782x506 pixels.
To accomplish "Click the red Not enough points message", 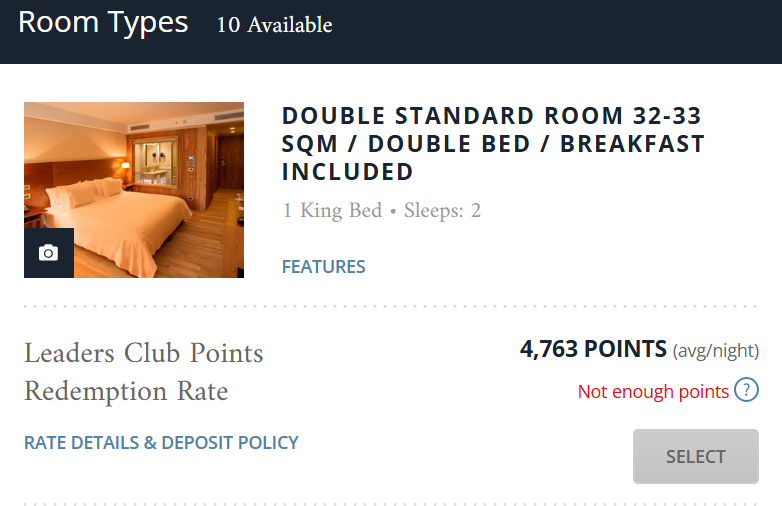I will coord(653,391).
